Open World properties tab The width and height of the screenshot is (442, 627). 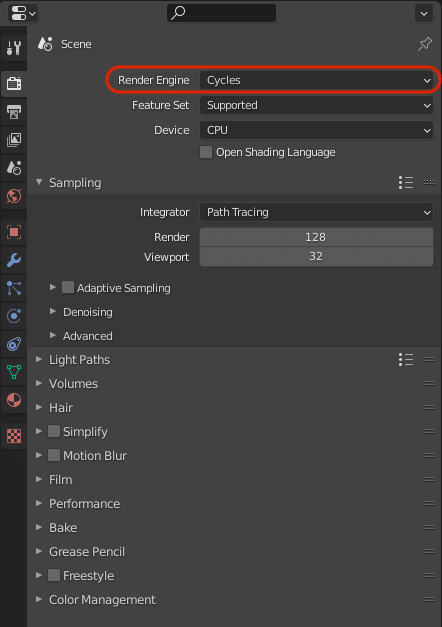[14, 196]
